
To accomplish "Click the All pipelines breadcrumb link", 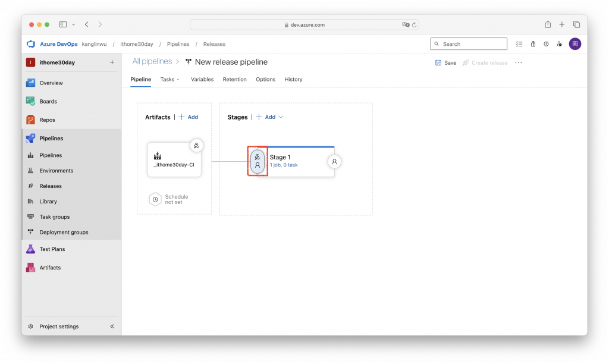I will tap(152, 61).
